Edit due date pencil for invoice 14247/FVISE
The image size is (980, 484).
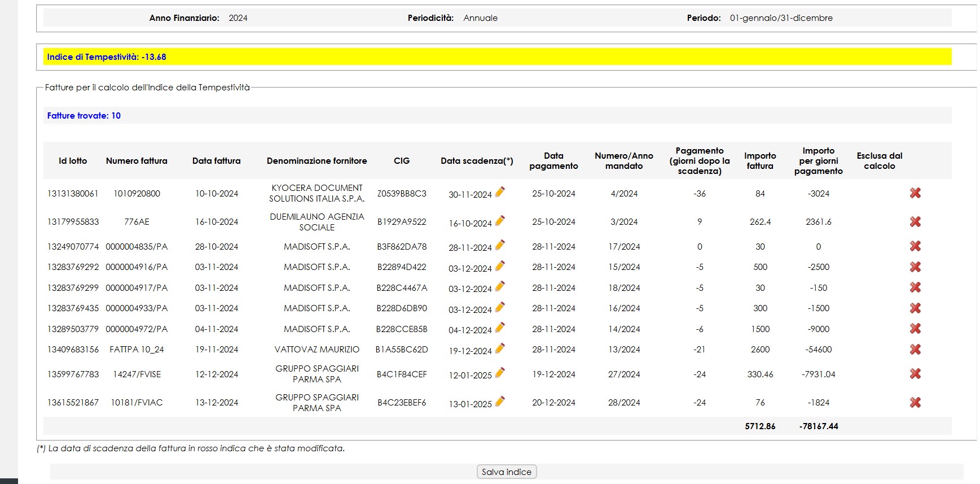(x=500, y=373)
